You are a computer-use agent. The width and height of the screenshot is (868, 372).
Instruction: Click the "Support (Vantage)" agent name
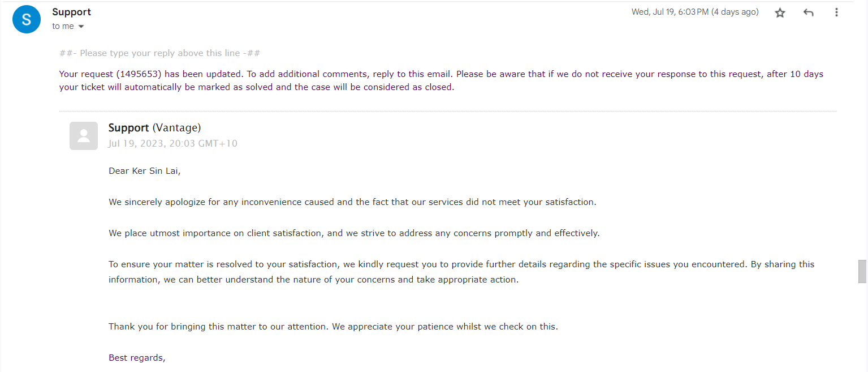click(154, 128)
